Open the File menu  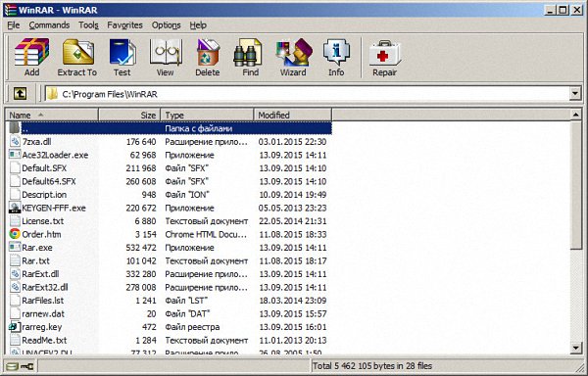[14, 25]
